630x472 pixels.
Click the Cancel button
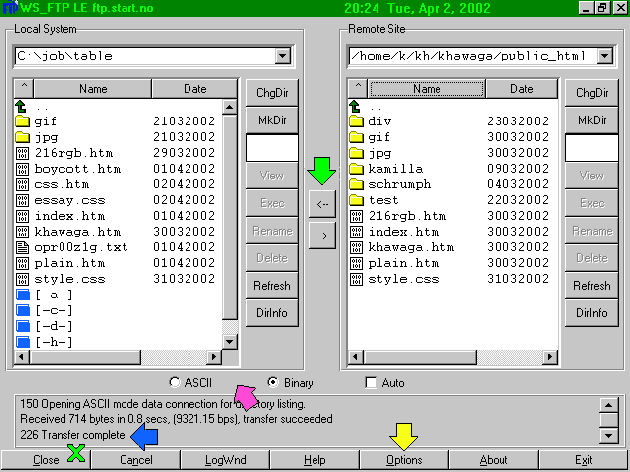coord(136,460)
